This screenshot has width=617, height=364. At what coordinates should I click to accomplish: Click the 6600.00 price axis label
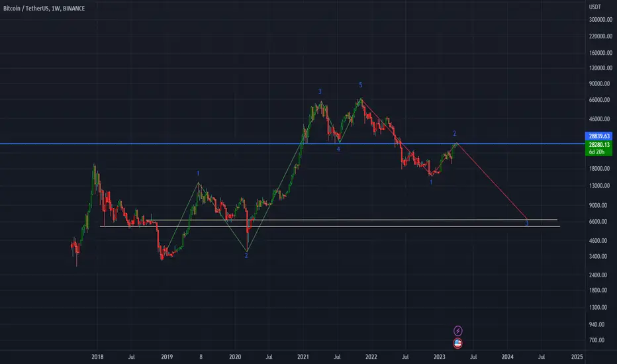[598, 222]
